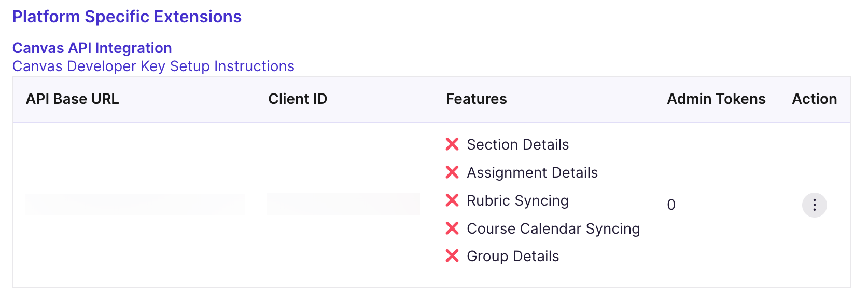Image resolution: width=868 pixels, height=297 pixels.
Task: Open Canvas Developer Key Setup Instructions link
Action: (x=153, y=66)
